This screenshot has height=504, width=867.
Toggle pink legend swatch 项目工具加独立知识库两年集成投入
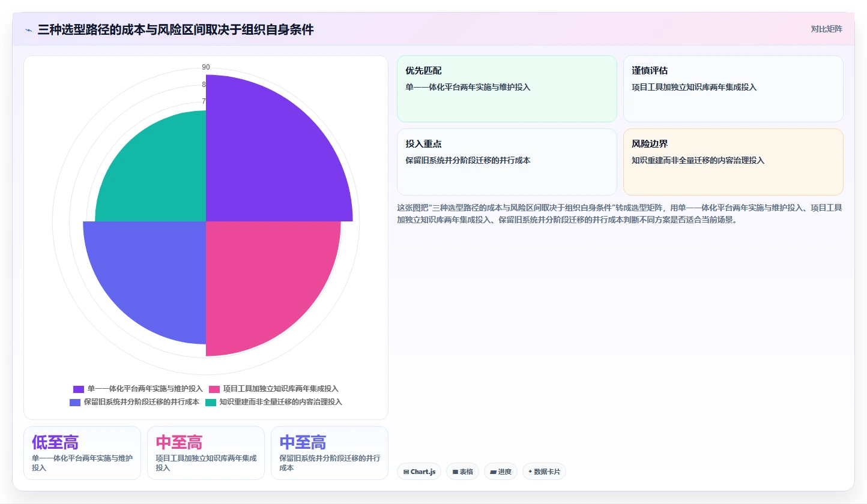click(214, 389)
